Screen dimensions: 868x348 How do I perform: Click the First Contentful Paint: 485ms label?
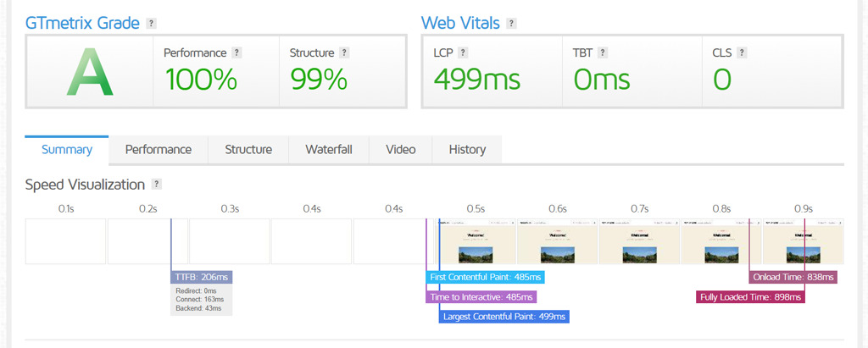[486, 277]
